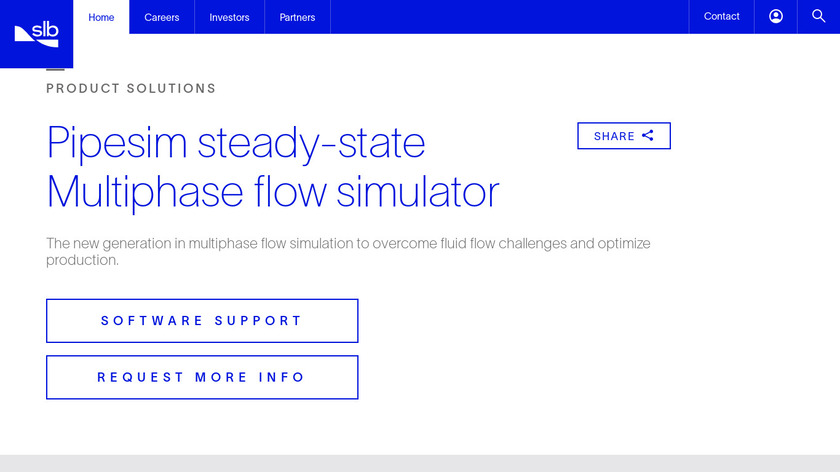Viewport: 840px width, 472px height.
Task: Open the Contact link
Action: [x=722, y=17]
